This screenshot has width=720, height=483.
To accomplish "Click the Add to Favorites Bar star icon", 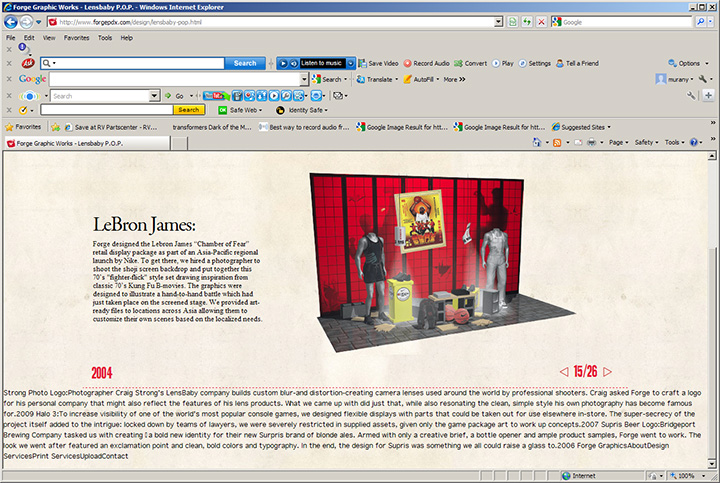I will (x=56, y=127).
